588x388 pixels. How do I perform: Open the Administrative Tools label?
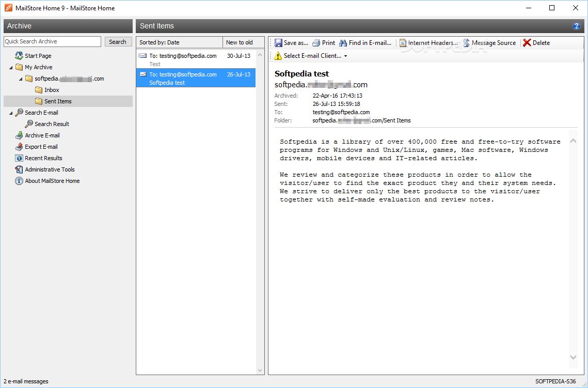[x=50, y=169]
